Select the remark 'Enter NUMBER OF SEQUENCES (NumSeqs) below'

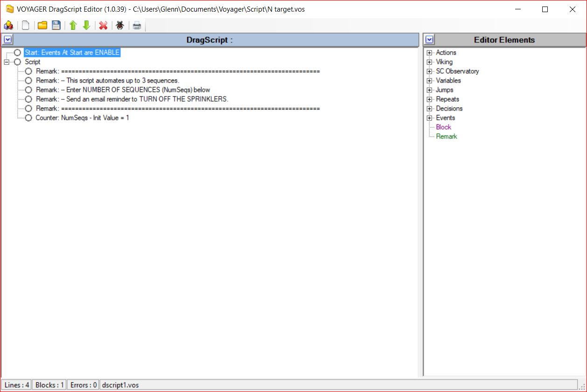[123, 90]
